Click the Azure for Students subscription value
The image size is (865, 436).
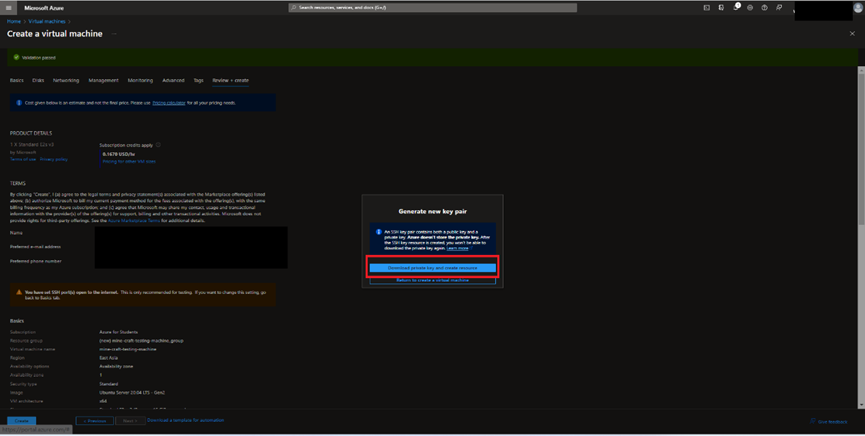(119, 332)
